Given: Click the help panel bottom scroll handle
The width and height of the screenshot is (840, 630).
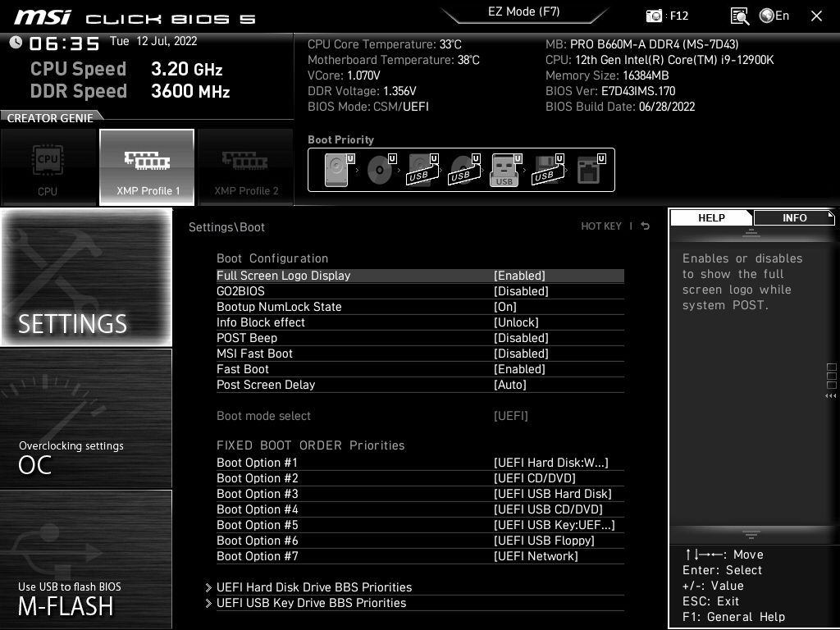Looking at the screenshot, I should point(751,534).
